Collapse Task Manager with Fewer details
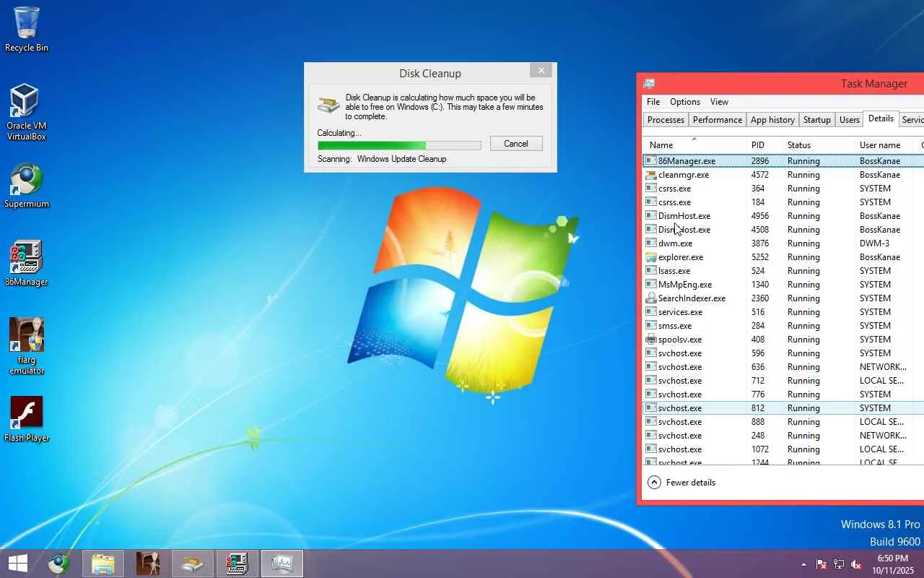Viewport: 924px width, 578px height. click(681, 483)
